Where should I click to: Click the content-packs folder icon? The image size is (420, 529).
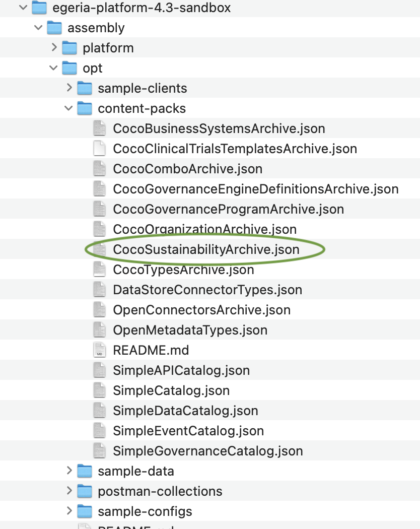tap(85, 108)
